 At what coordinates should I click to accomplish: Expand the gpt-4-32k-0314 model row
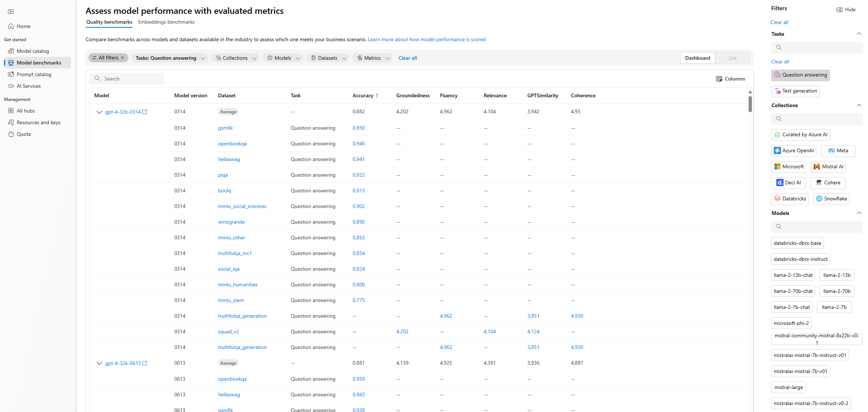tap(99, 111)
